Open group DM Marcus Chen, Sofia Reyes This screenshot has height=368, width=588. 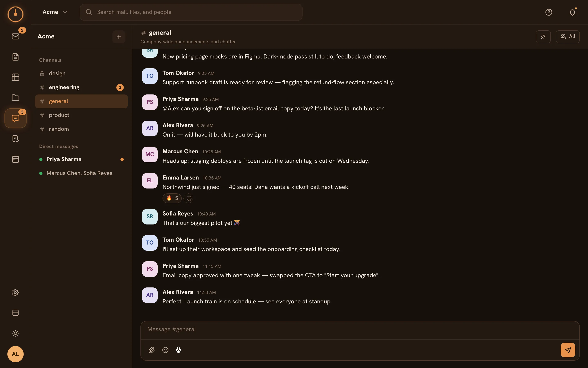click(81, 173)
